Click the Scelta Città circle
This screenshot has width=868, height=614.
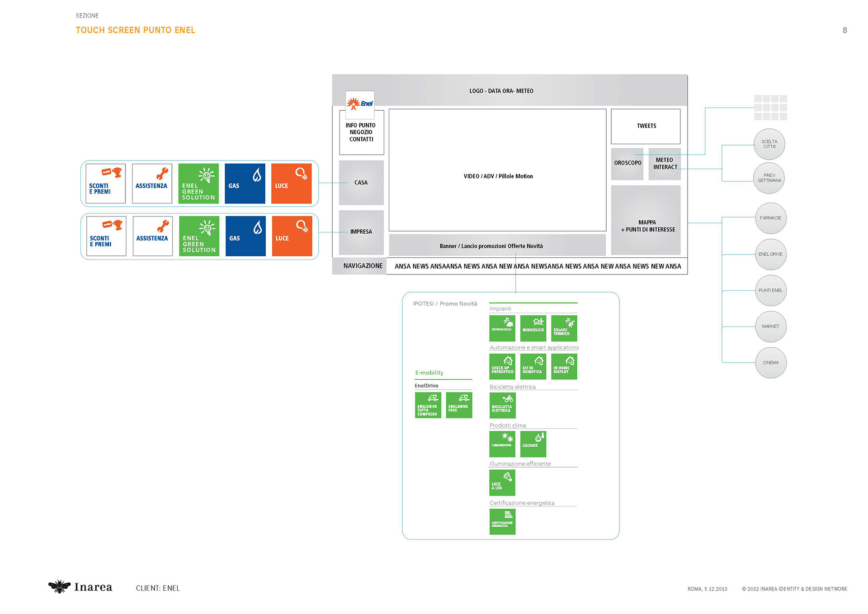769,144
